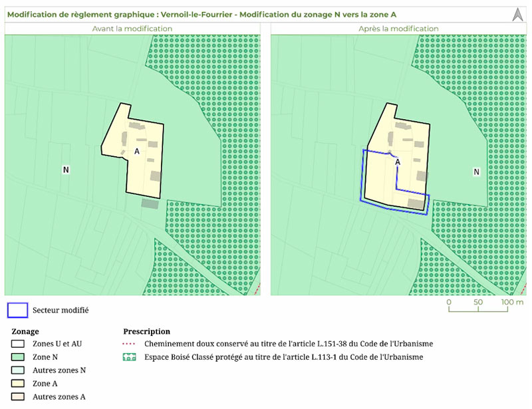Click the Zones U et AU legend swatch
532x409 pixels.
[18, 344]
